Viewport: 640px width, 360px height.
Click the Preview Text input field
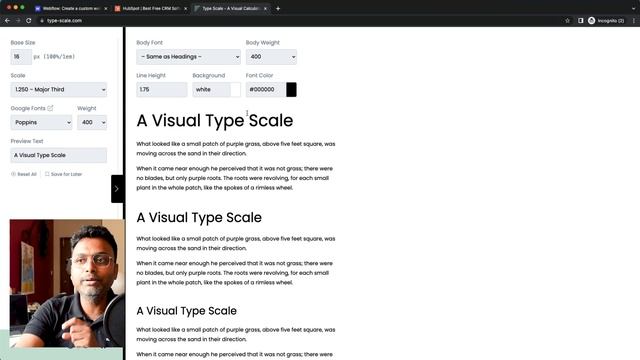coord(59,155)
